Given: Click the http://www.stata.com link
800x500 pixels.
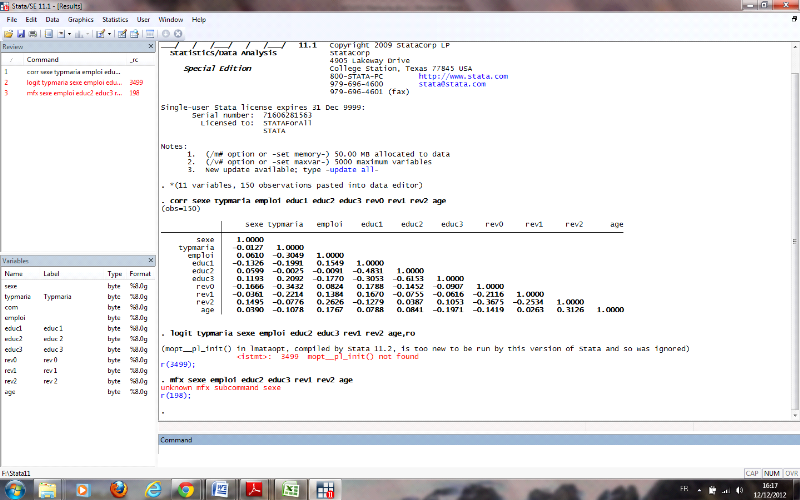Looking at the screenshot, I should (x=462, y=76).
